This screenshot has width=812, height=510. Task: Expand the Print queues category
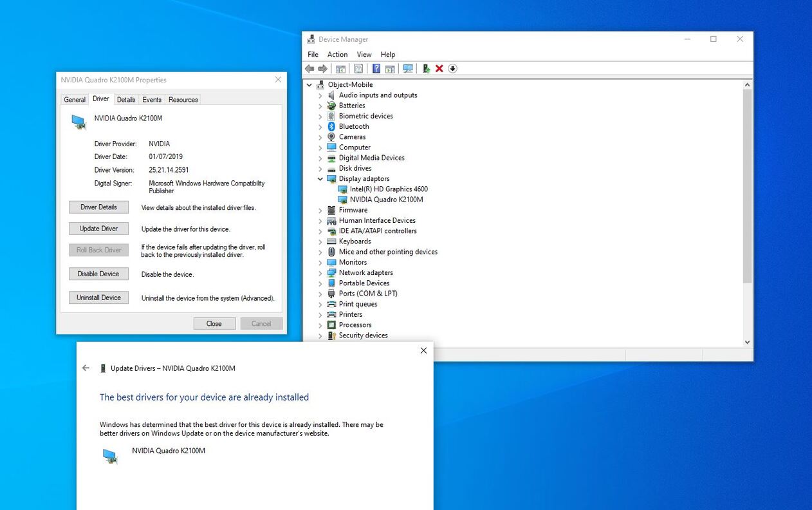point(320,304)
